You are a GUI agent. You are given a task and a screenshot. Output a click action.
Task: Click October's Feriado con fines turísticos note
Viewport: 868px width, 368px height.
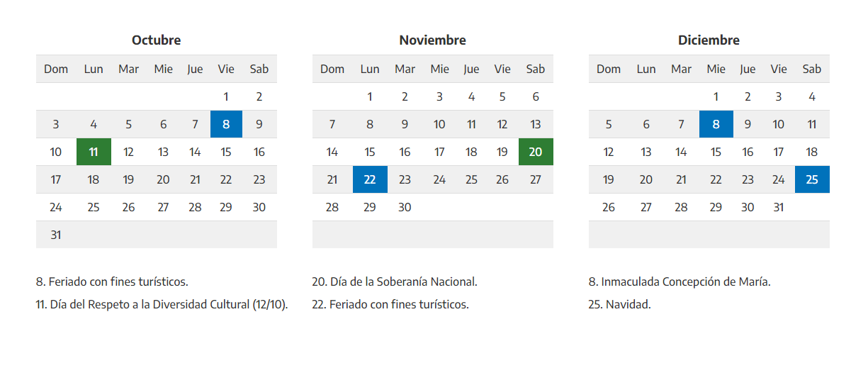point(112,281)
